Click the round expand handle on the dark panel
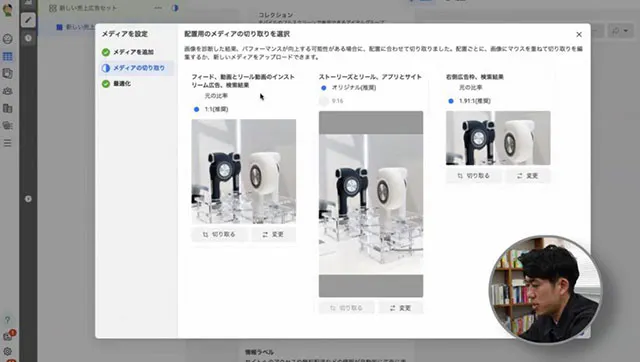The height and width of the screenshot is (362, 640). (x=28, y=199)
